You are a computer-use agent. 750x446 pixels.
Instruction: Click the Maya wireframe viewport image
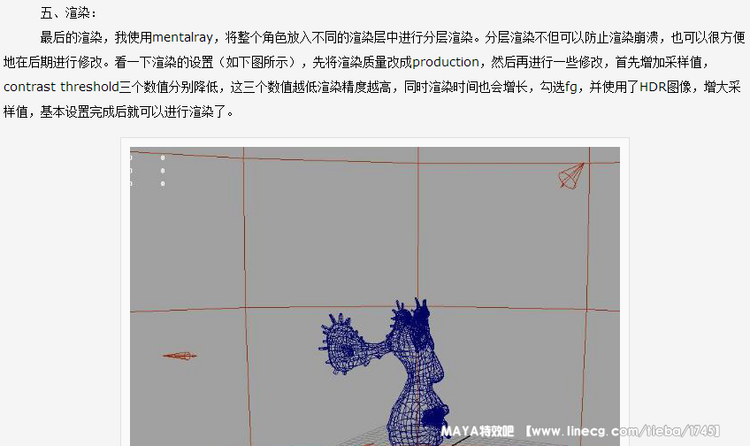click(x=375, y=296)
